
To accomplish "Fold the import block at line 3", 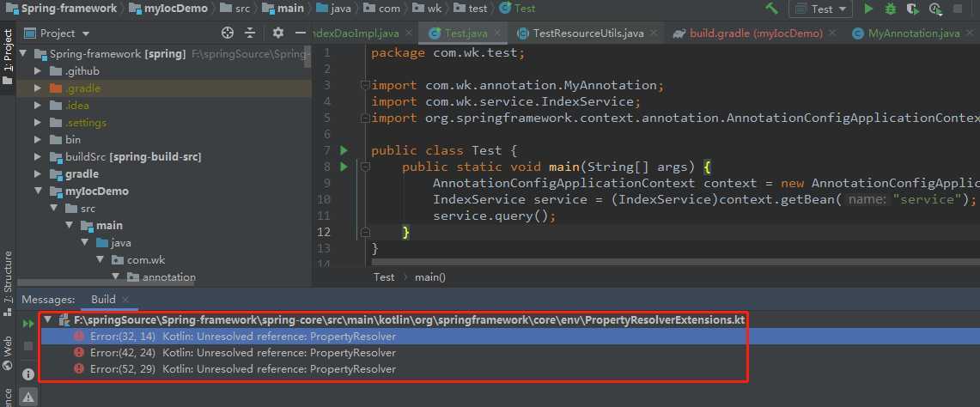I will pyautogui.click(x=366, y=85).
